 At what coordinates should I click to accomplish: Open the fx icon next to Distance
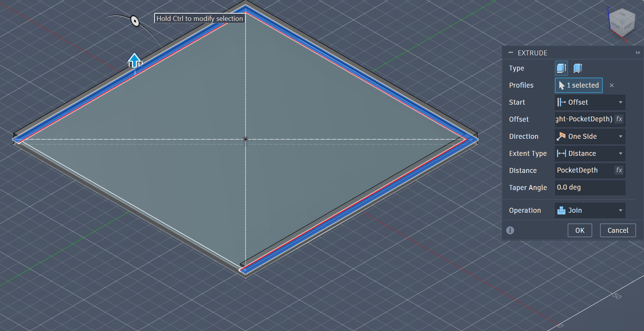(x=619, y=170)
